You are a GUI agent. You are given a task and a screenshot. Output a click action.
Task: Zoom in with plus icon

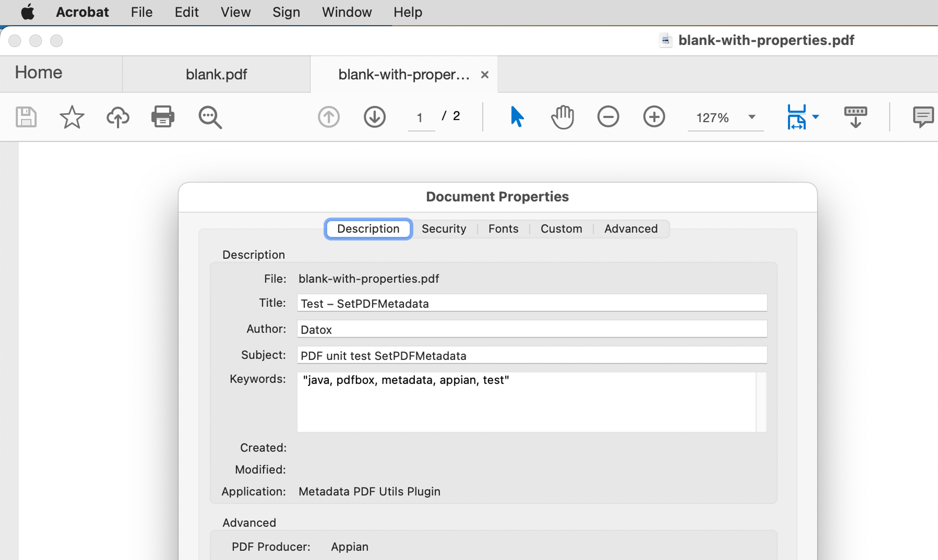654,117
